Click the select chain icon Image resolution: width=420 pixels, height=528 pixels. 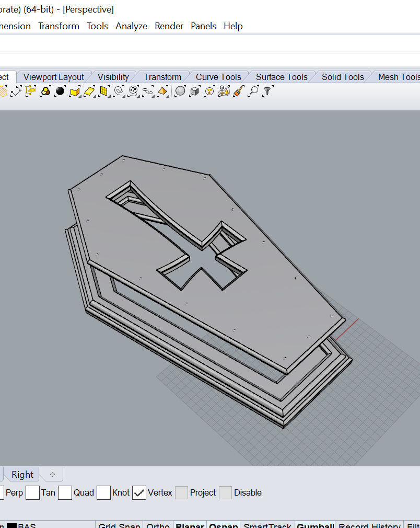pos(148,91)
